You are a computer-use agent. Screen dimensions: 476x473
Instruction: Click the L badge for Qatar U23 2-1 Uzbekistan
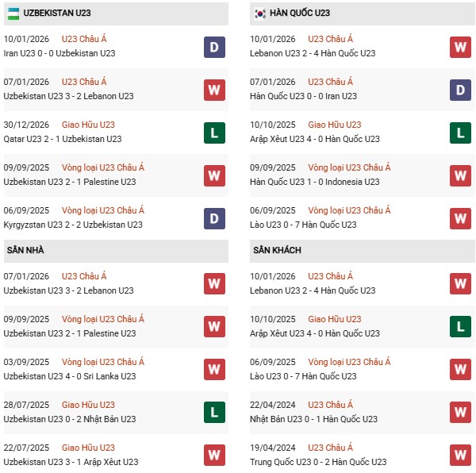(213, 133)
